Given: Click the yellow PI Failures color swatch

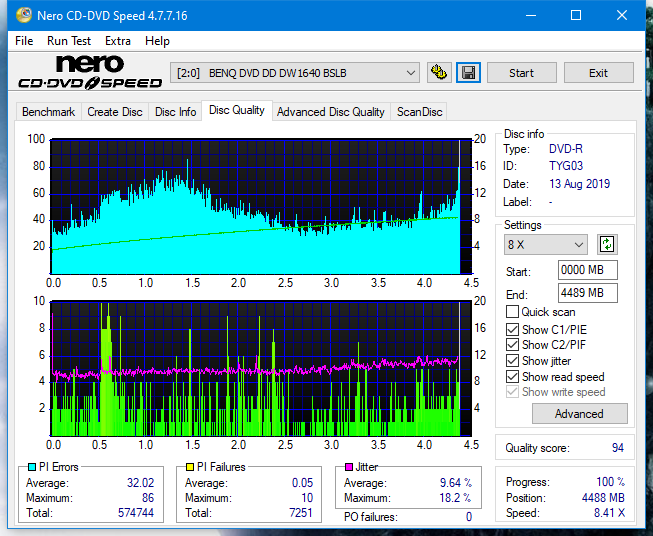Looking at the screenshot, I should pyautogui.click(x=190, y=467).
